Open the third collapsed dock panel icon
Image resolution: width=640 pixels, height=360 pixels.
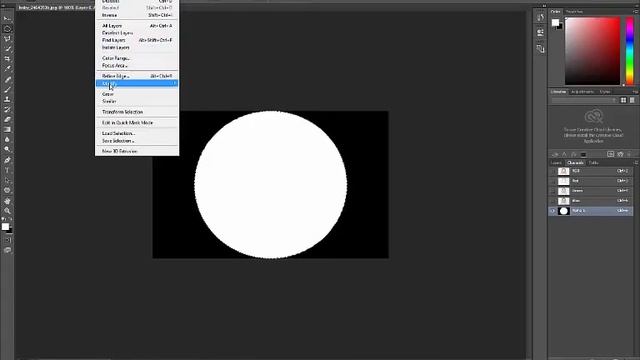coord(540,49)
